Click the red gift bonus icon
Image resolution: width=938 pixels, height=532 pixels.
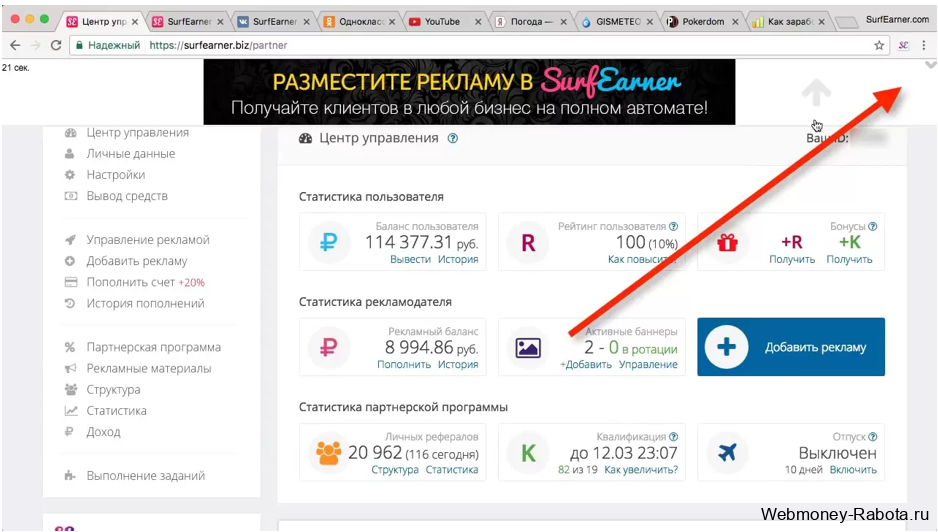tap(727, 242)
